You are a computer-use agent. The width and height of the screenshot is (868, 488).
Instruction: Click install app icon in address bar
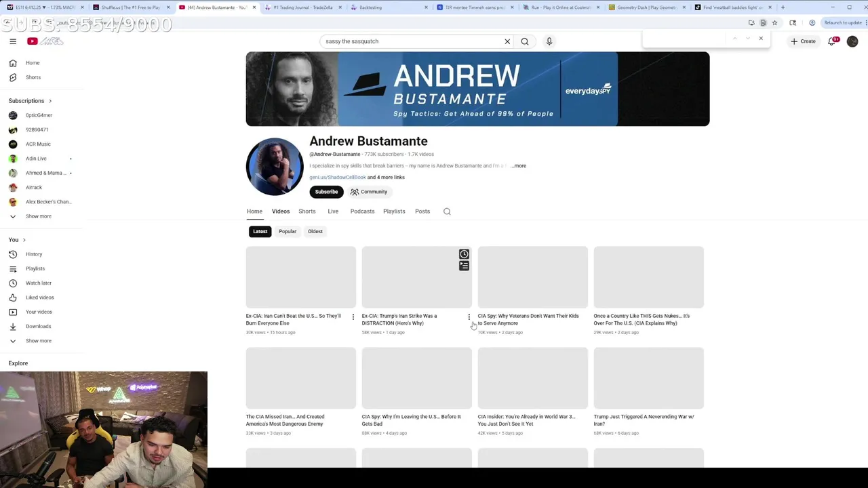751,22
